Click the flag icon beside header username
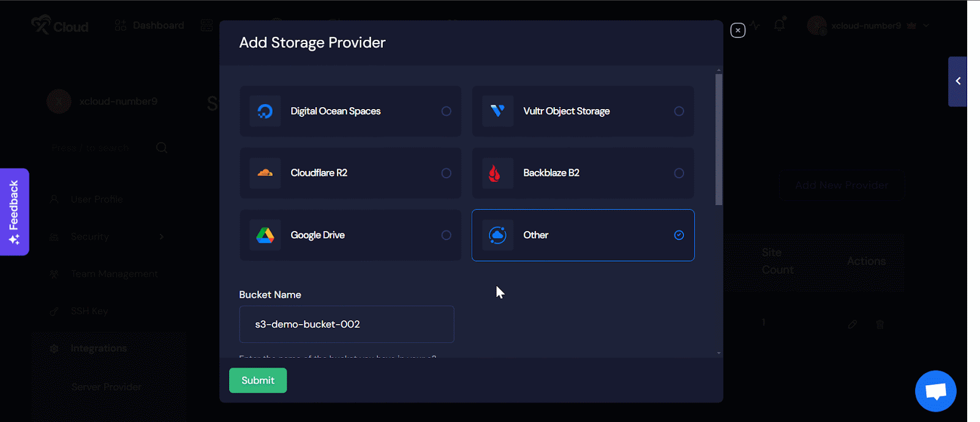The height and width of the screenshot is (422, 980). click(x=911, y=26)
